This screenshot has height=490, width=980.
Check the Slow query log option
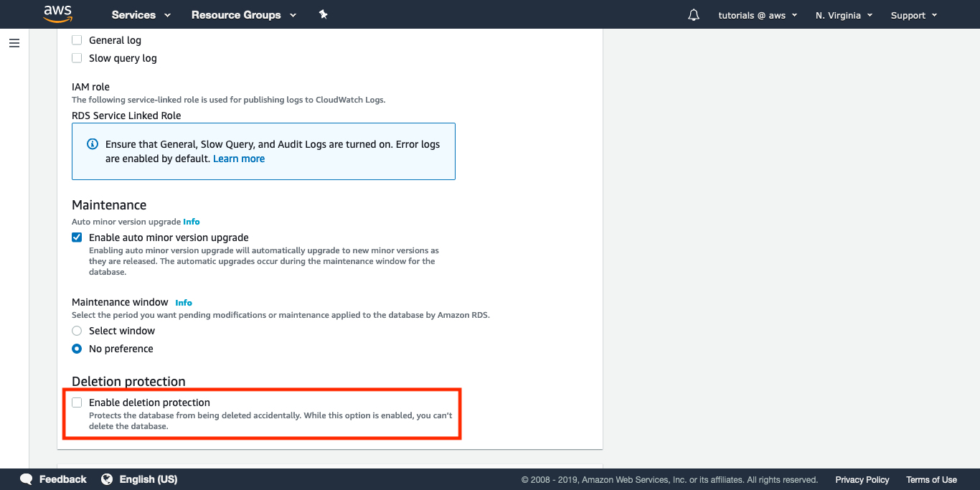(x=77, y=58)
